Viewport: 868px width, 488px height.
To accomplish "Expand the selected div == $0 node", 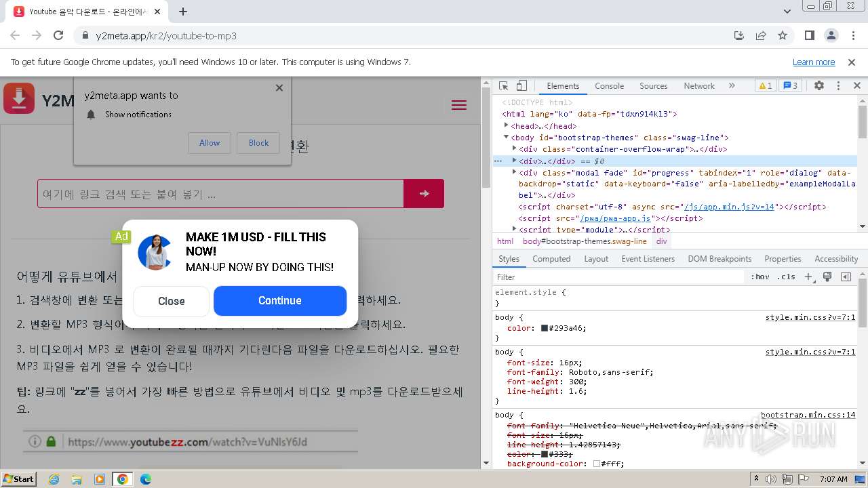I will coord(515,161).
